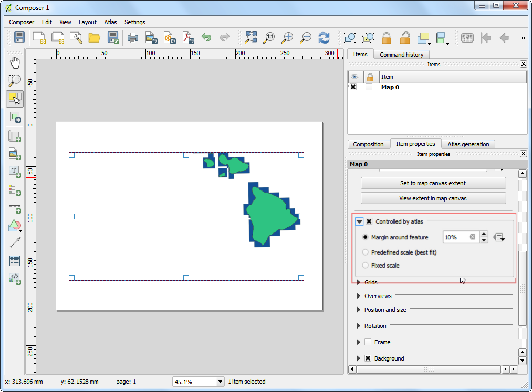Open data defined margin override menu

[499, 237]
